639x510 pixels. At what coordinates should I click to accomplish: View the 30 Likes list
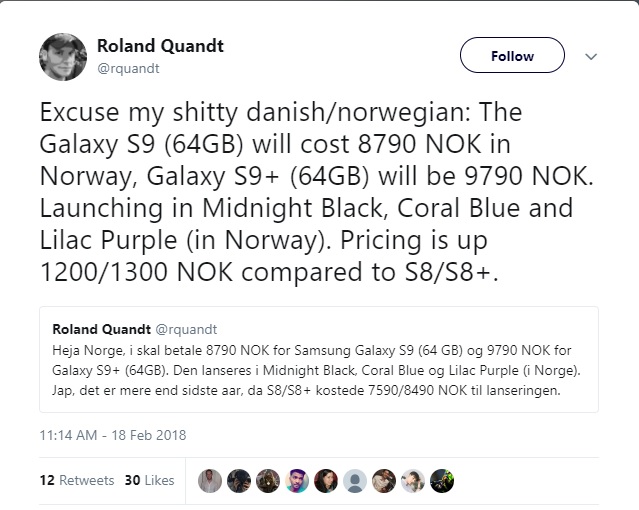[149, 480]
